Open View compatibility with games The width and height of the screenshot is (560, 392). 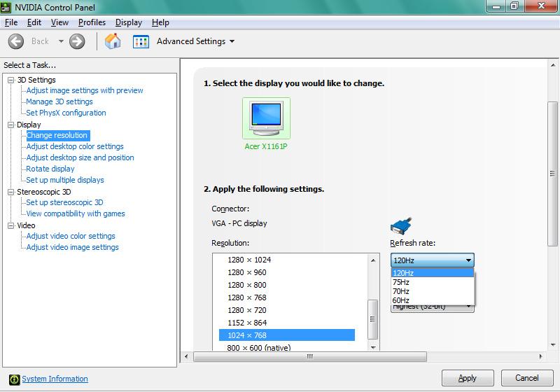point(76,213)
